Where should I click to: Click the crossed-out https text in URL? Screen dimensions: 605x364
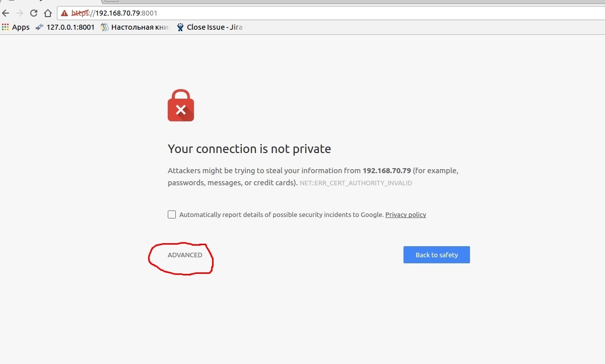coord(80,13)
